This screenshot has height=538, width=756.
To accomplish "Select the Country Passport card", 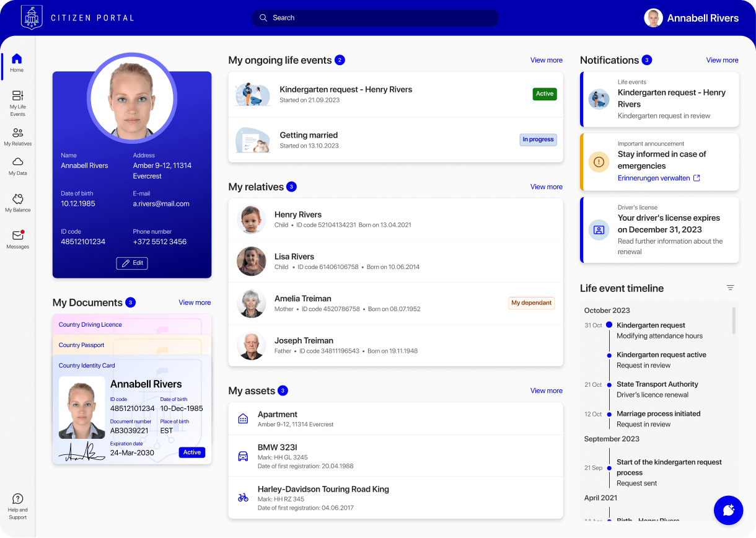I will 132,345.
